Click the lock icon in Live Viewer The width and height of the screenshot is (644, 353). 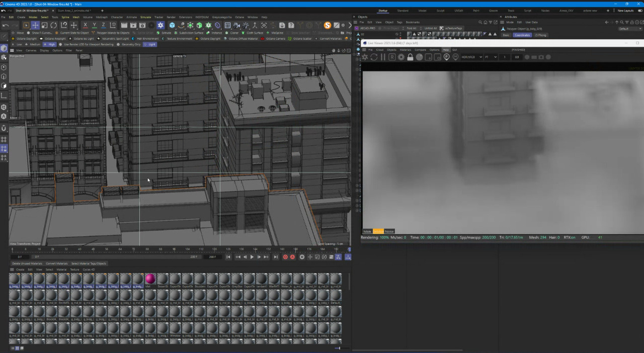[x=410, y=57]
